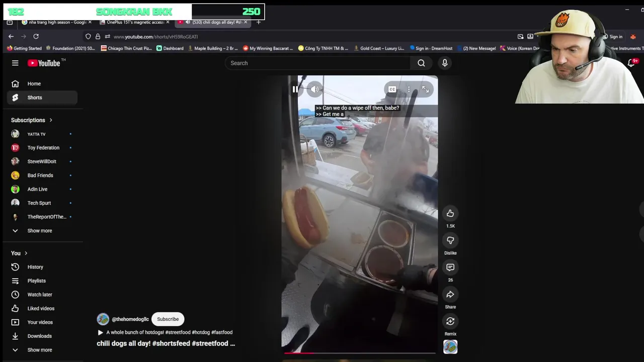Mute the Short's audio
Screen dimensions: 644x362
[x=314, y=89]
